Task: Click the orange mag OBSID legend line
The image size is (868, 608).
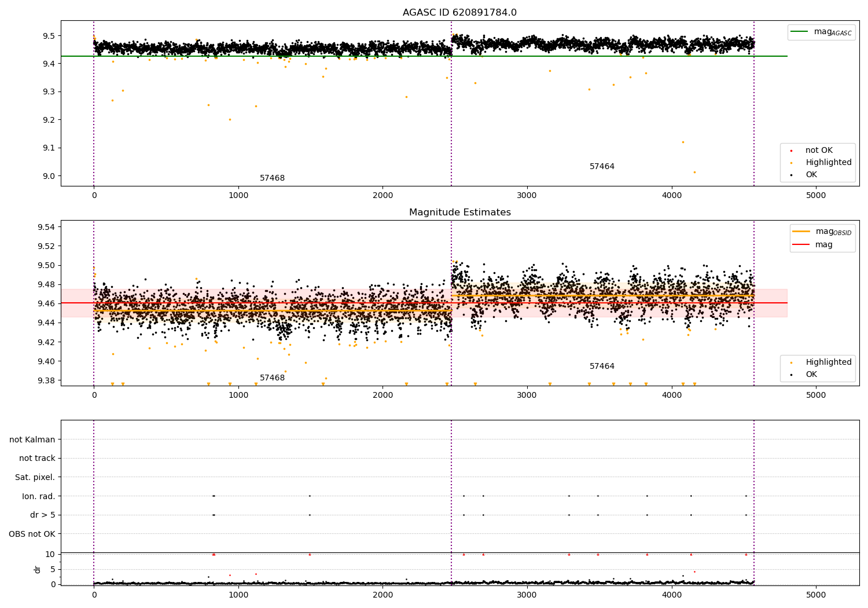Action: (x=801, y=231)
